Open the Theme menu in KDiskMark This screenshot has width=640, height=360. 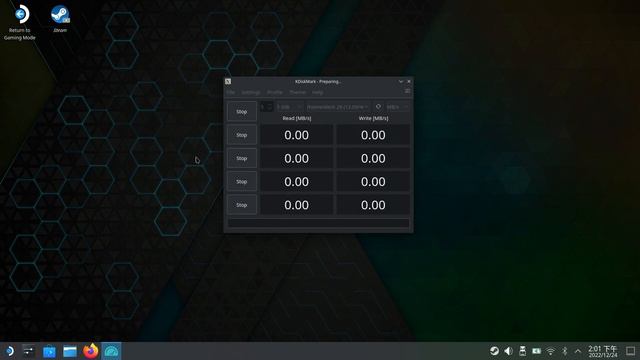[298, 92]
